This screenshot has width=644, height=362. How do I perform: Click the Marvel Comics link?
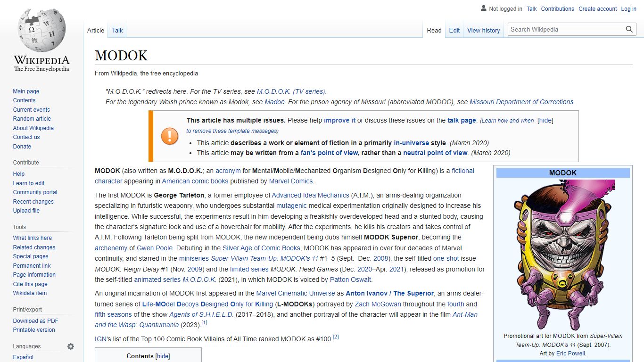point(290,181)
